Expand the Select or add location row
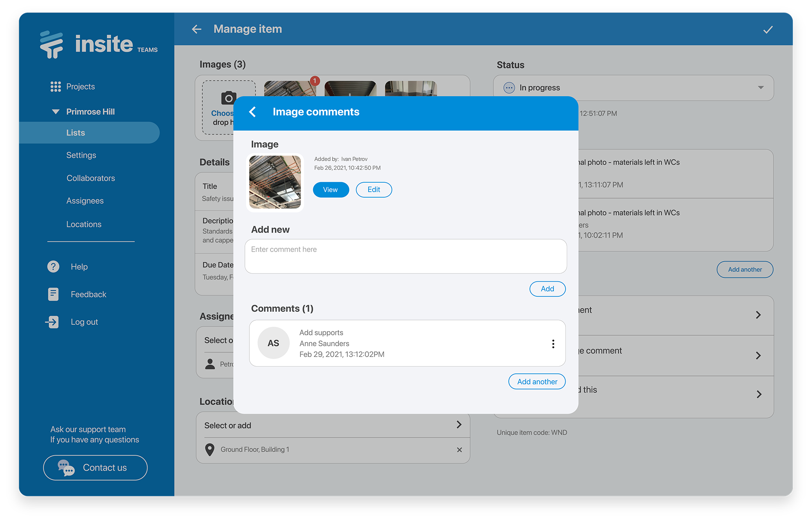Viewport: 812px width, 522px height. click(333, 425)
